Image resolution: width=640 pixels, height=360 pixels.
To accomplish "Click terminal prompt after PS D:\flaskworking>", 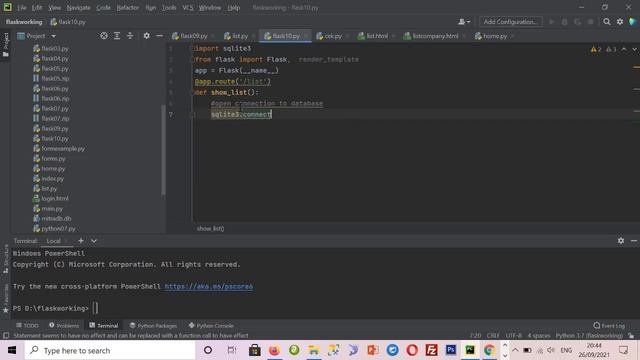I will point(95,308).
